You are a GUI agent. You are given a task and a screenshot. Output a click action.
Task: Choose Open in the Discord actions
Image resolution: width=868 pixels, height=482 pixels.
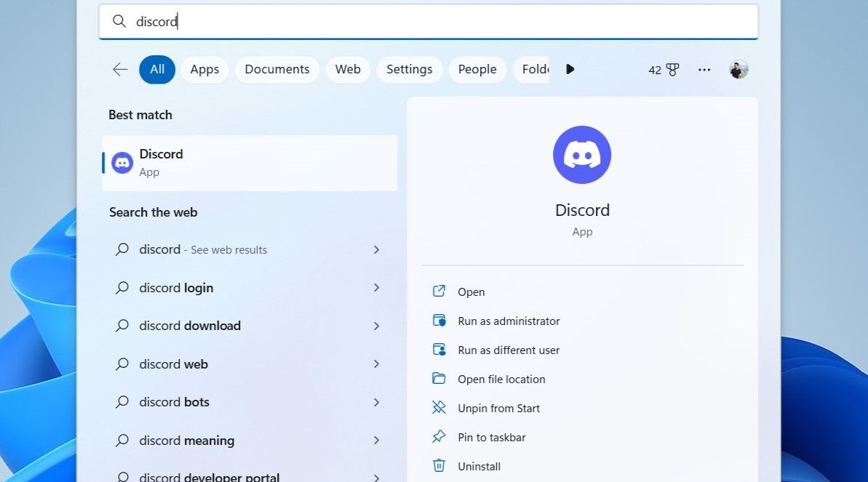(471, 292)
